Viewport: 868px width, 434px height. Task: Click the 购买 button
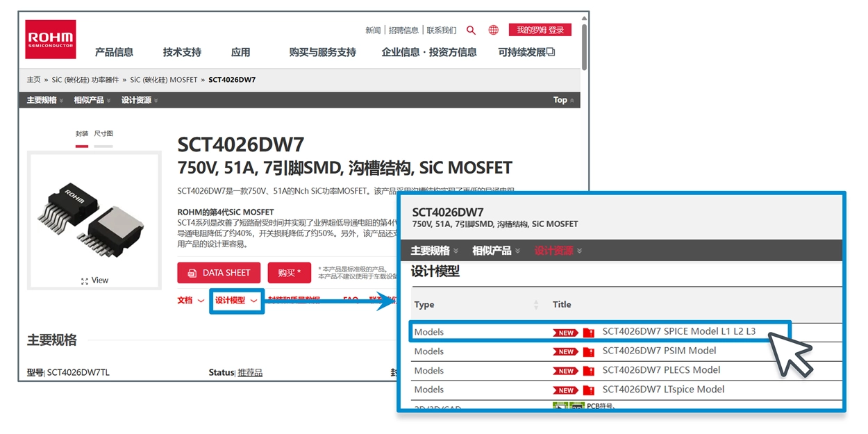289,273
